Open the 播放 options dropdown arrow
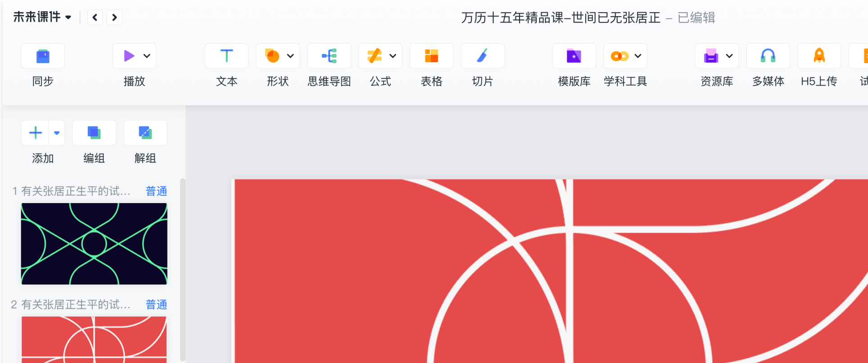The width and height of the screenshot is (868, 363). [147, 56]
